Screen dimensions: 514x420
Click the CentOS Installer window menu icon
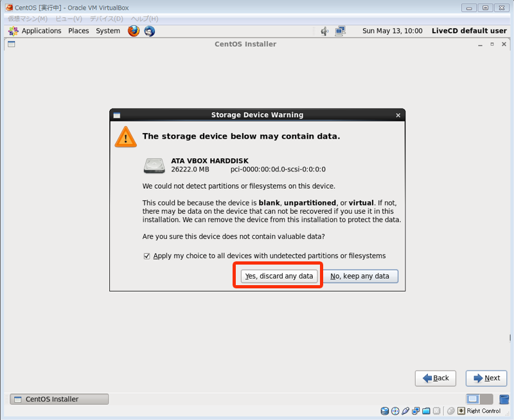coord(12,44)
